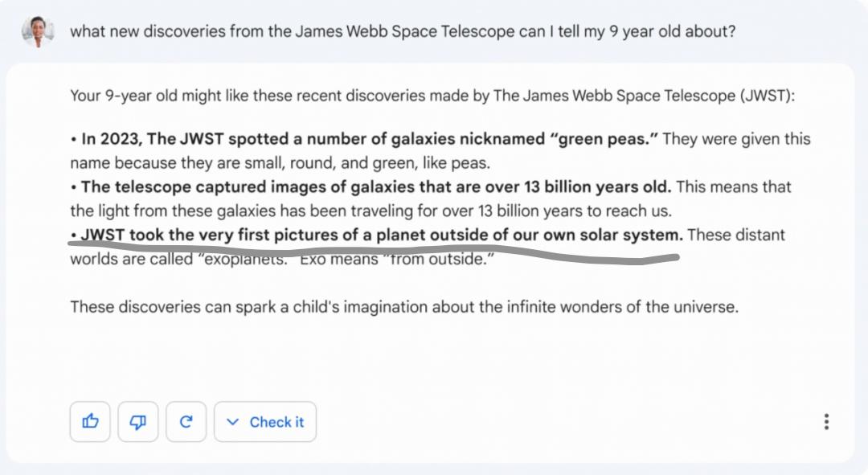
Task: Expand the chevron beside "Check it"
Action: [233, 422]
